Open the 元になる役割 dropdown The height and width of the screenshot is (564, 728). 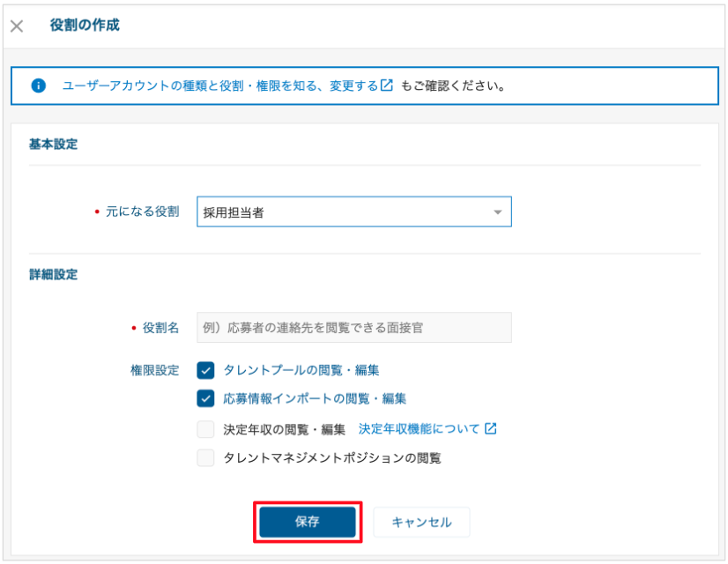pyautogui.click(x=354, y=211)
